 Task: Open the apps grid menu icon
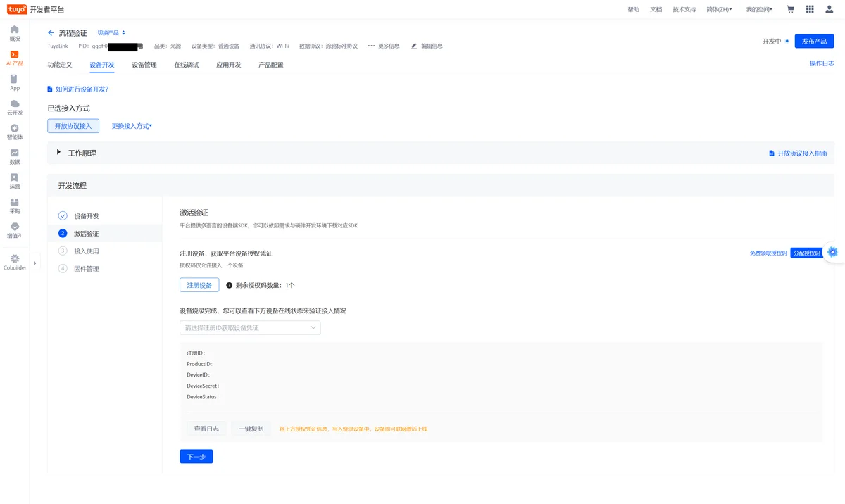coord(810,9)
